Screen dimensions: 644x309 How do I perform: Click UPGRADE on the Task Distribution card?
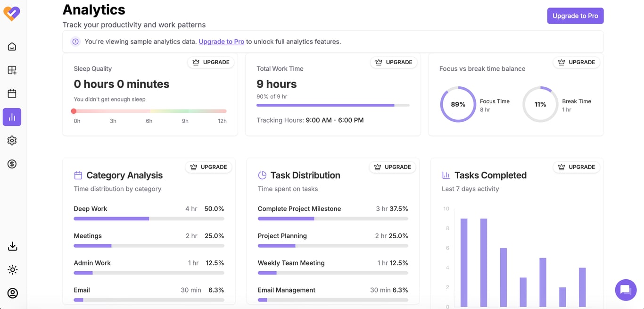(x=392, y=167)
